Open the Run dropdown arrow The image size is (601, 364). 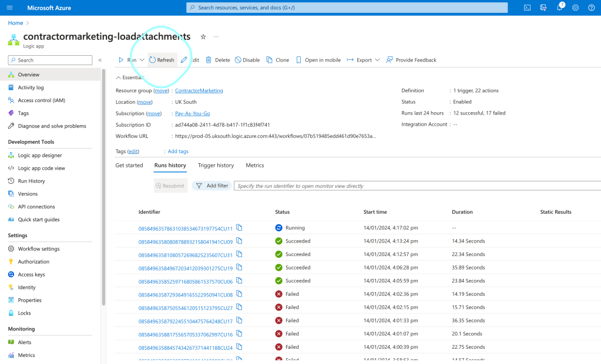point(142,60)
